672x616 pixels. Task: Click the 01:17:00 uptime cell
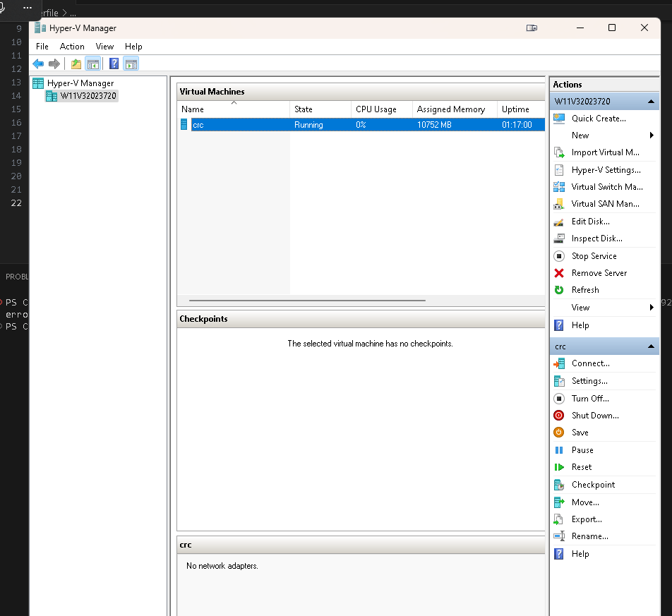[517, 125]
